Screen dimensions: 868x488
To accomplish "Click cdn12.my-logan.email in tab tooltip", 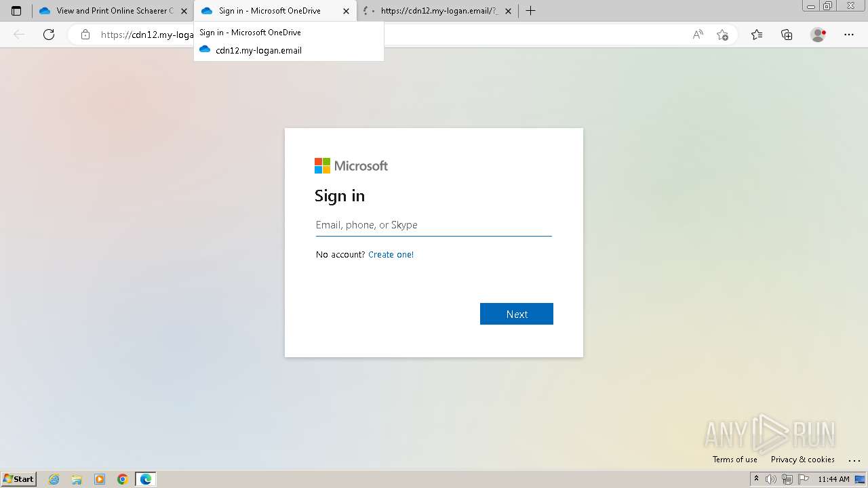I will click(258, 50).
